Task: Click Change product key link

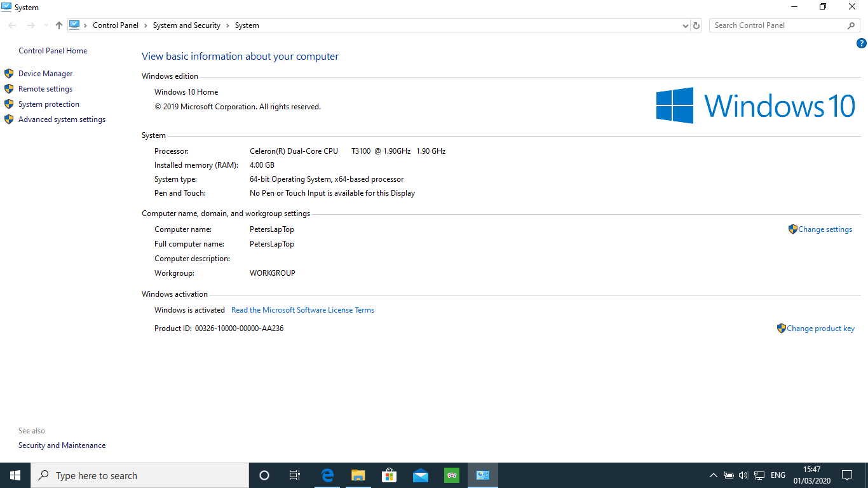Action: (x=820, y=329)
